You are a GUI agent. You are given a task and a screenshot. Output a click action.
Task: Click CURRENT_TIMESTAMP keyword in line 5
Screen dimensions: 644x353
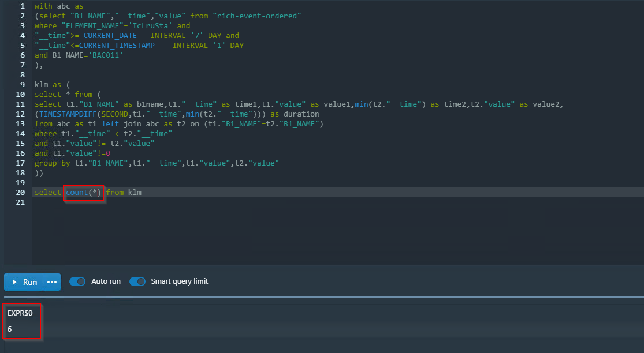(117, 46)
